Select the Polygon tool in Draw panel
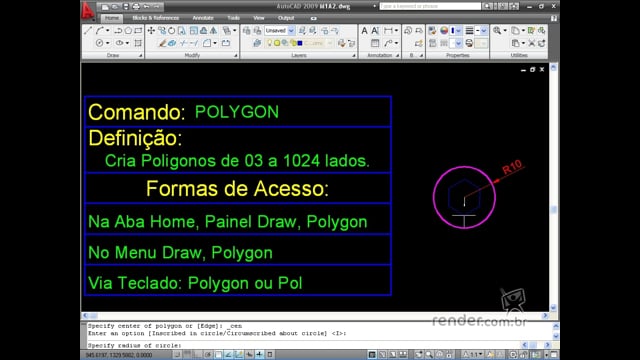 tap(128, 31)
